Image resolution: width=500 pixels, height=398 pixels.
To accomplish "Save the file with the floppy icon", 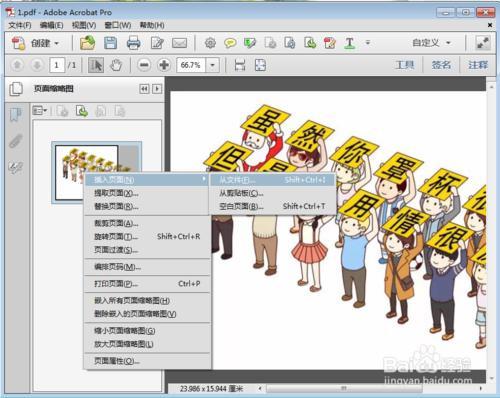I will 110,43.
